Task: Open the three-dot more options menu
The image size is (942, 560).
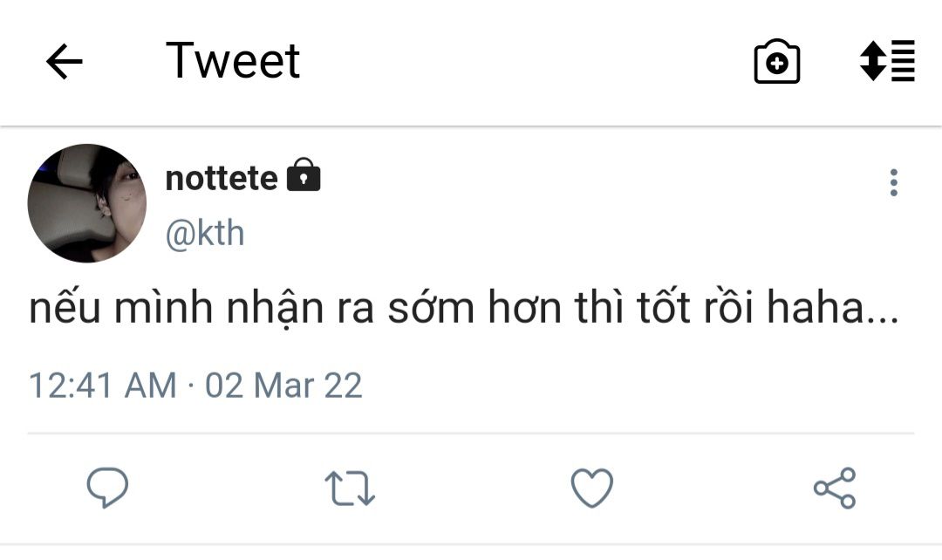Action: [893, 183]
